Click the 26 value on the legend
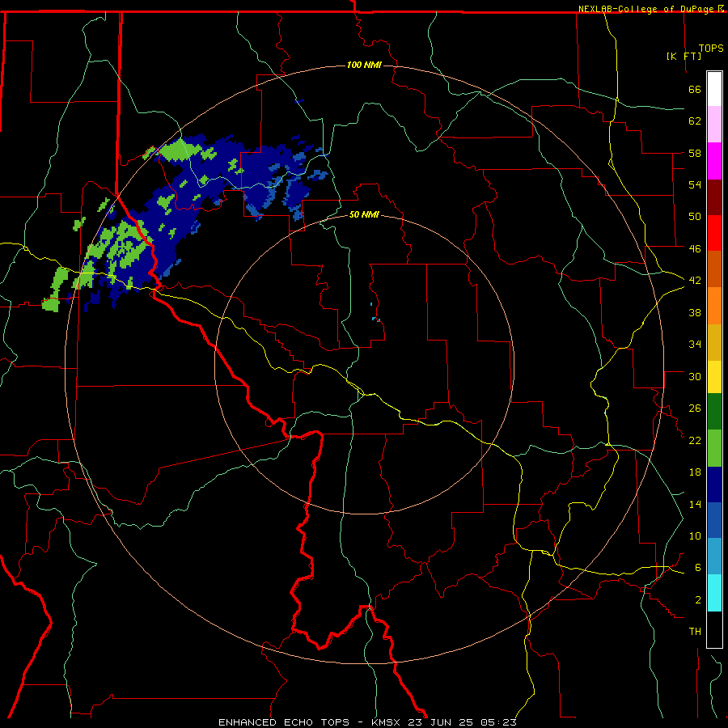The width and height of the screenshot is (728, 728). (x=695, y=408)
